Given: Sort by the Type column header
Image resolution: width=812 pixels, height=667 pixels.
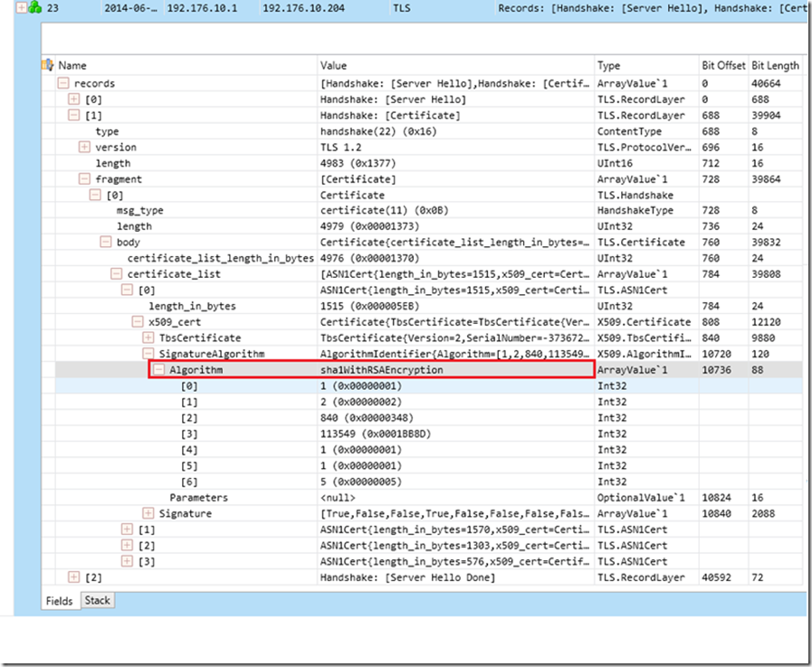Looking at the screenshot, I should [x=608, y=65].
